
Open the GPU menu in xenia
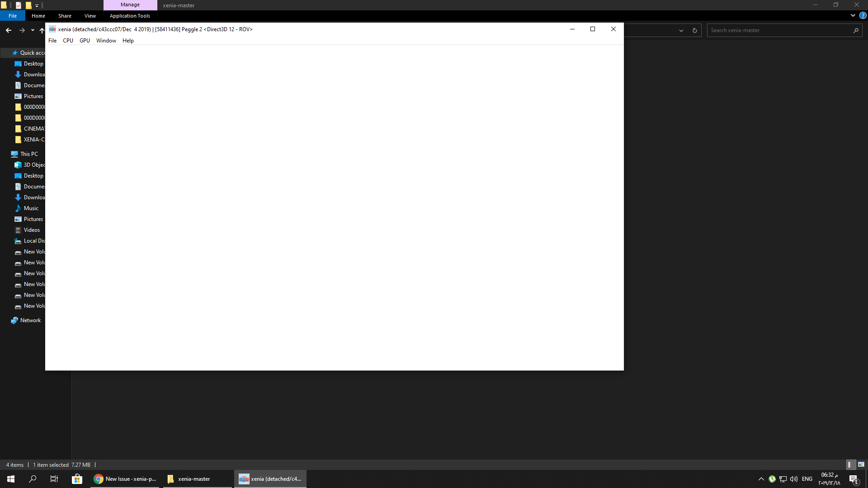point(85,41)
